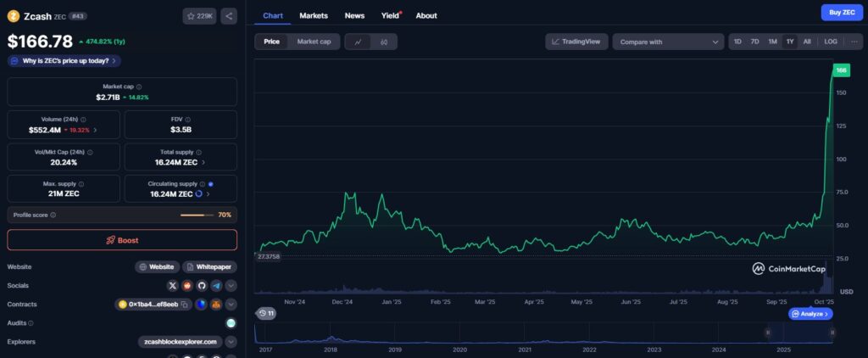
Task: Switch to the News tab
Action: click(x=354, y=15)
